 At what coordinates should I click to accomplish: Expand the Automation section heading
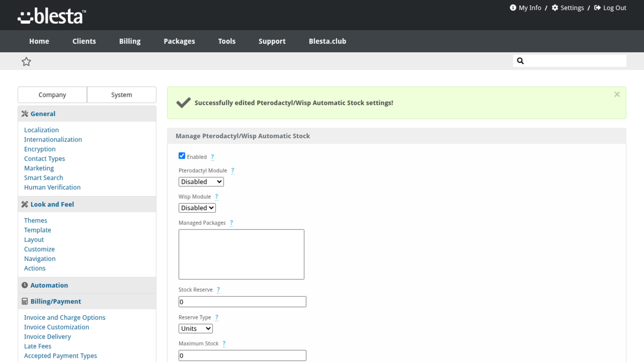coord(49,285)
